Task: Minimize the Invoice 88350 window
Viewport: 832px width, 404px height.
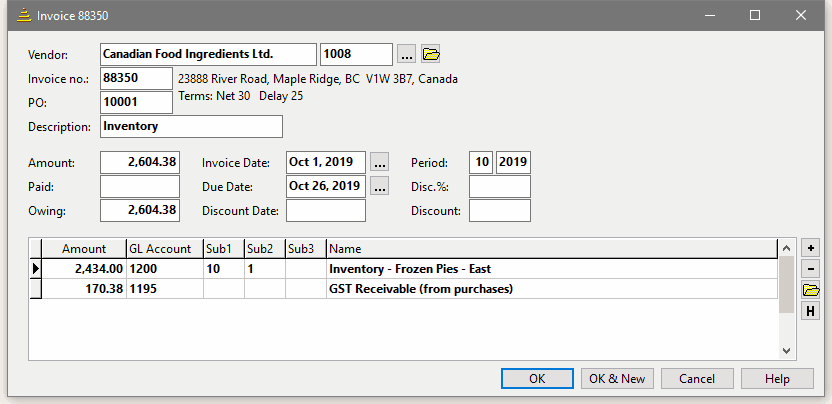Action: click(x=710, y=15)
